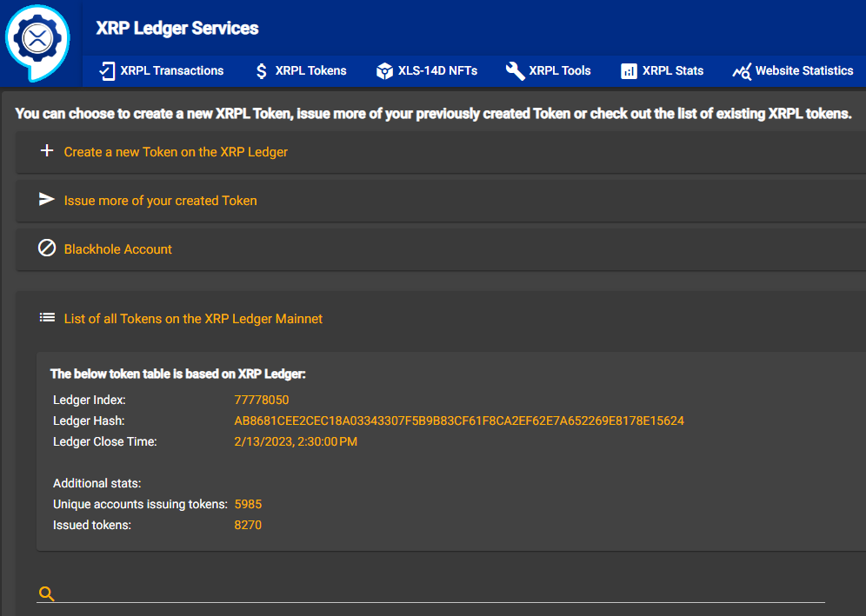The height and width of the screenshot is (616, 866).
Task: Click the list icon beside token list
Action: pos(47,318)
